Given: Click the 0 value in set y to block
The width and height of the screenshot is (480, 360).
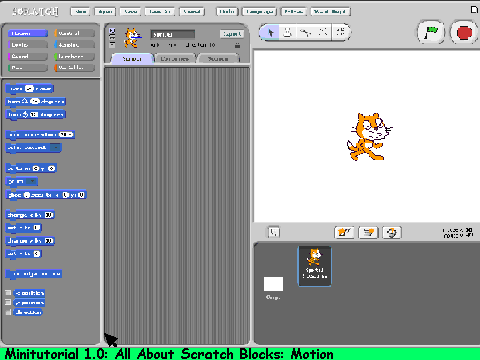Looking at the screenshot, I should (x=37, y=254).
